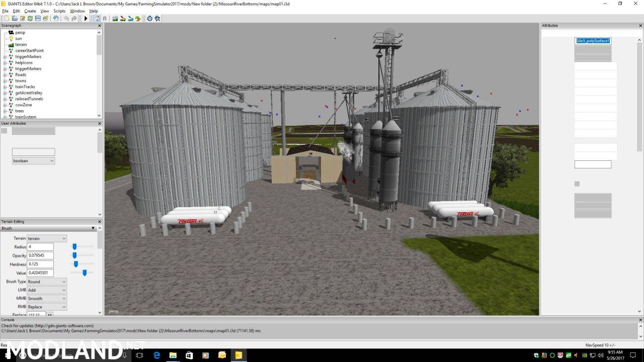Image resolution: width=644 pixels, height=362 pixels.
Task: Open the Help menu
Action: pos(94,11)
